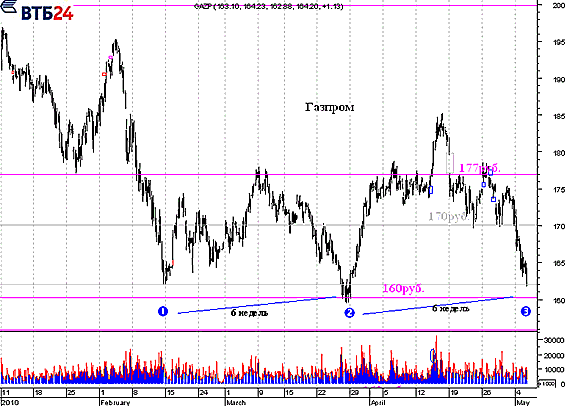The width and height of the screenshot is (568, 407).
Task: Click the date label 12 on the time axis
Action: click(421, 393)
